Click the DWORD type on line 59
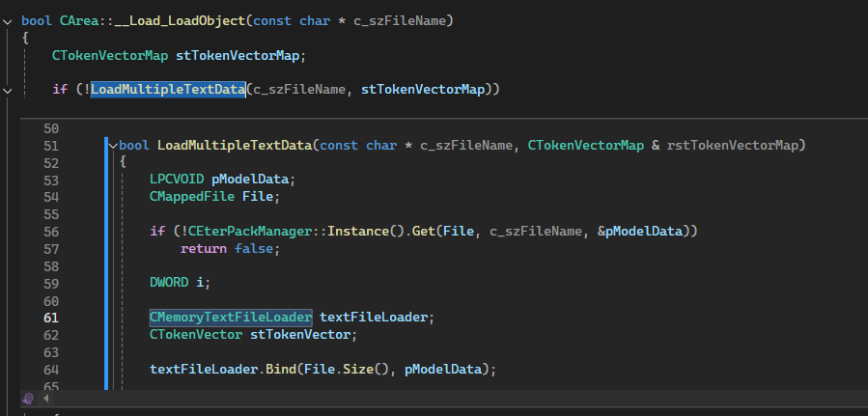 (169, 282)
